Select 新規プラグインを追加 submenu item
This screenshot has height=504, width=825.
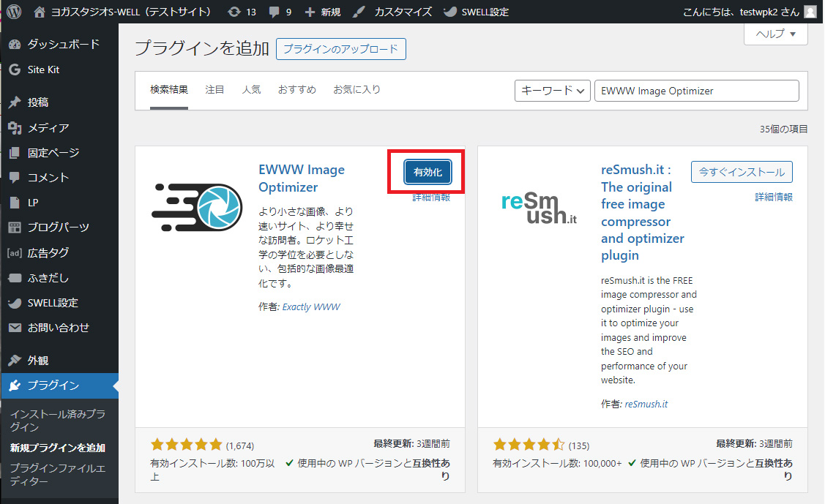coord(58,448)
